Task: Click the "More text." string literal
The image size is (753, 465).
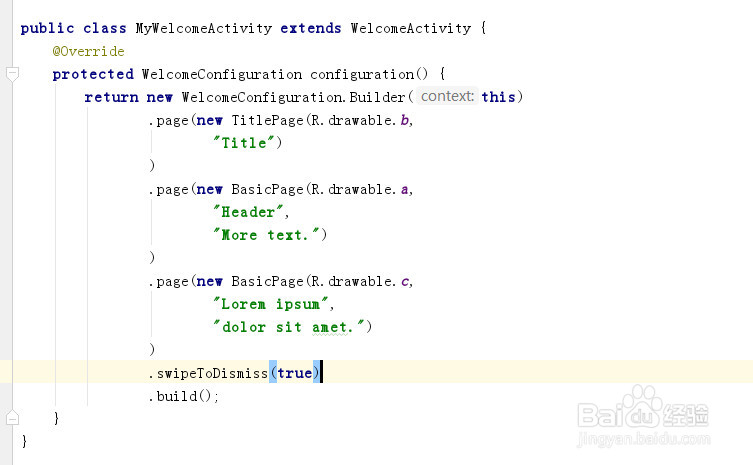Action: (267, 235)
